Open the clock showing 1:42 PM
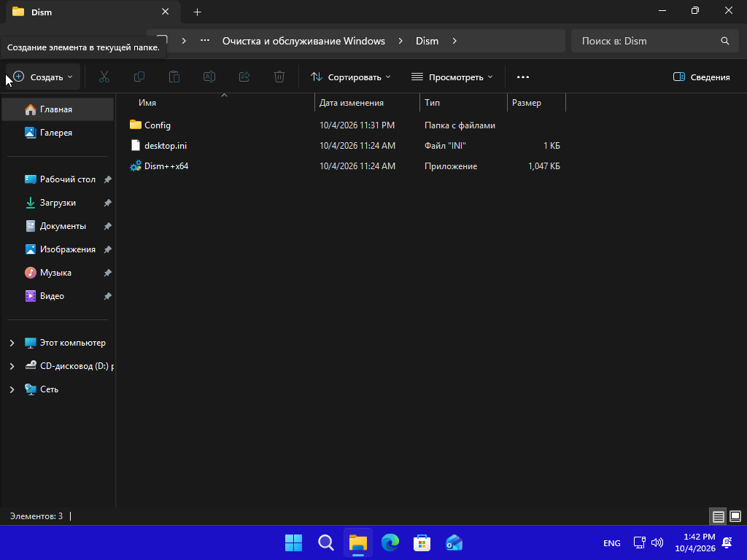The height and width of the screenshot is (560, 747). coord(695,542)
